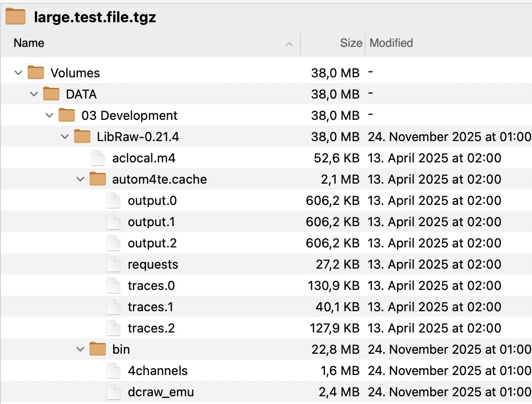Viewport: 532px width, 404px height.
Task: Select the autom4te.cache folder name
Action: click(160, 179)
